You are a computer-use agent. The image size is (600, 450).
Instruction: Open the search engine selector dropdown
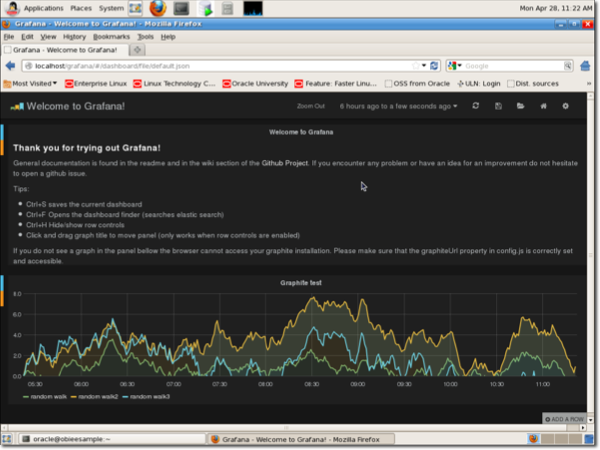pos(455,66)
